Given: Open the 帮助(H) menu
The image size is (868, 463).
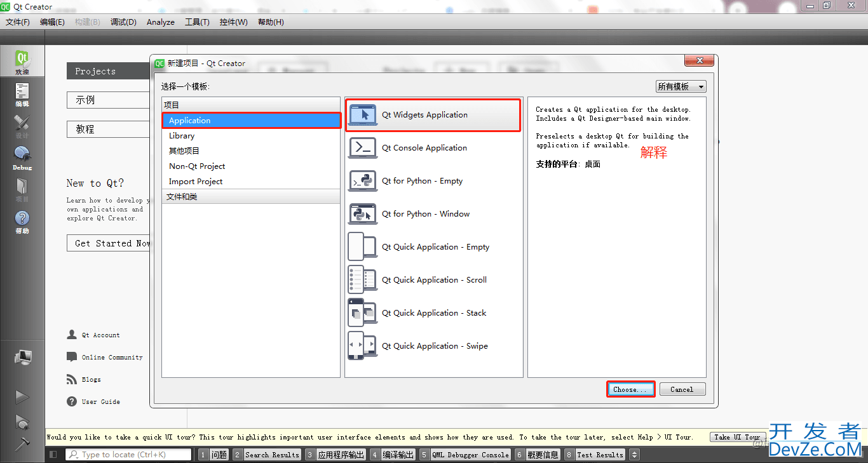Looking at the screenshot, I should (x=271, y=22).
